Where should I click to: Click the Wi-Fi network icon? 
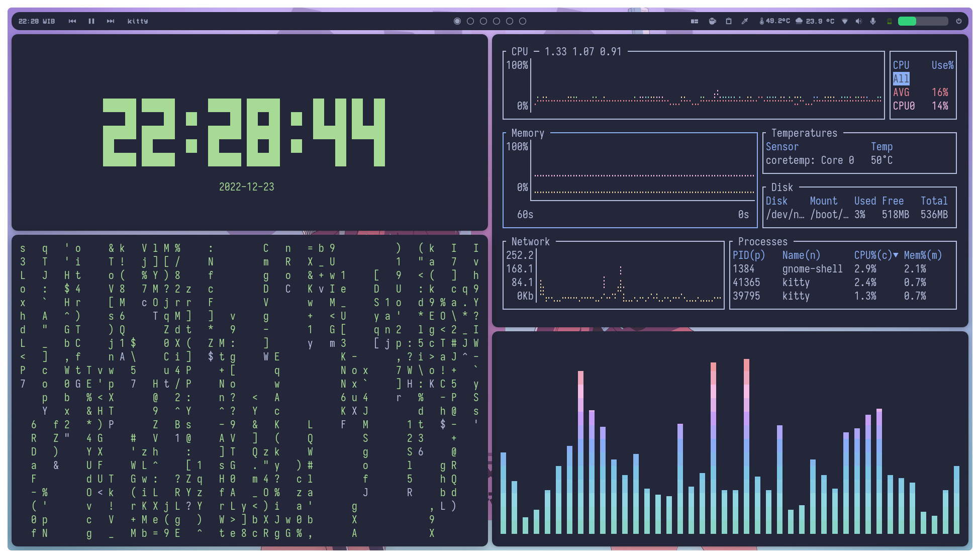[x=845, y=21]
